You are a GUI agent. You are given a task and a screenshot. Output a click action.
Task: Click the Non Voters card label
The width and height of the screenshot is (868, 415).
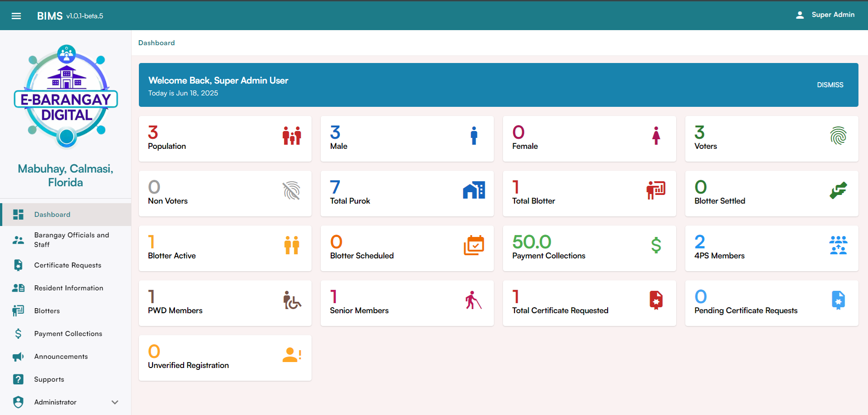(x=168, y=201)
